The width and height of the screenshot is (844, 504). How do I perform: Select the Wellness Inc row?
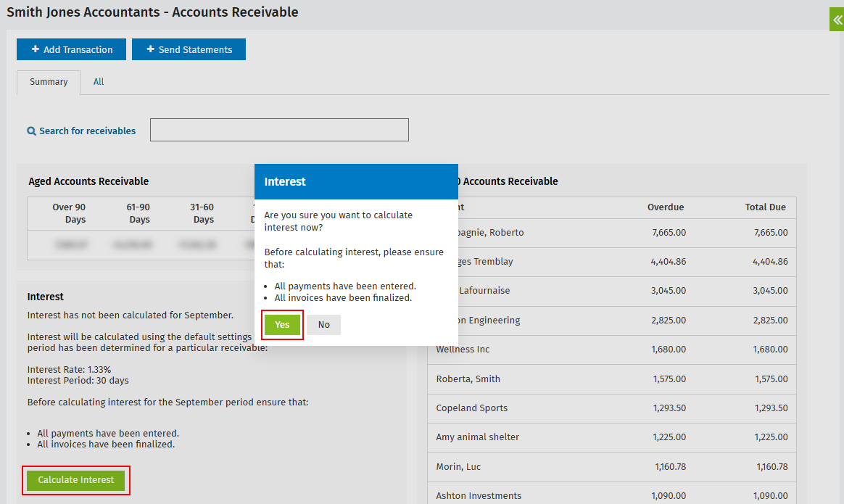(x=612, y=350)
